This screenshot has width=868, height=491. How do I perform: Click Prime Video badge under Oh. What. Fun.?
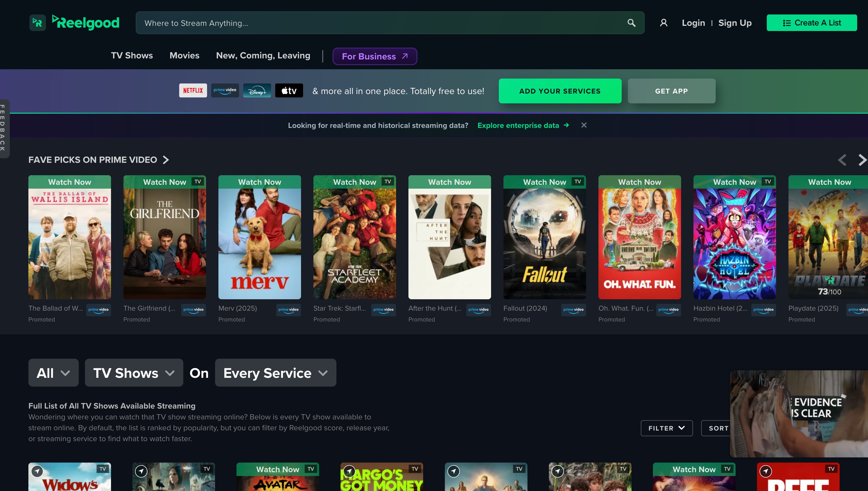point(668,310)
